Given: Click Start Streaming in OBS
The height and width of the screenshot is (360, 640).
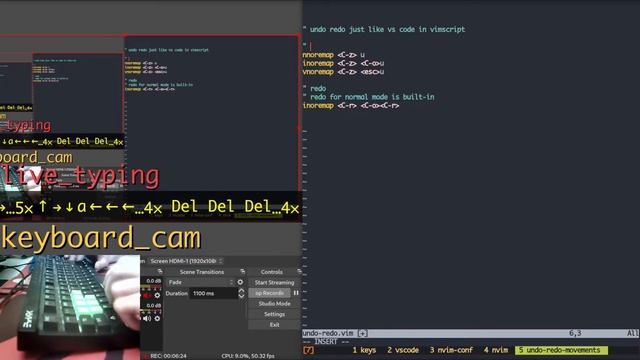Looking at the screenshot, I should 274,282.
